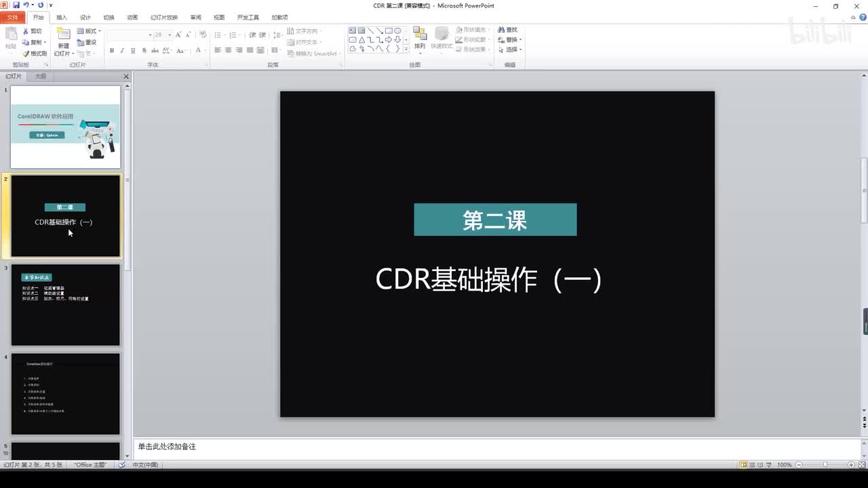
Task: Click the 第二课 teal title box on slide
Action: pos(495,220)
